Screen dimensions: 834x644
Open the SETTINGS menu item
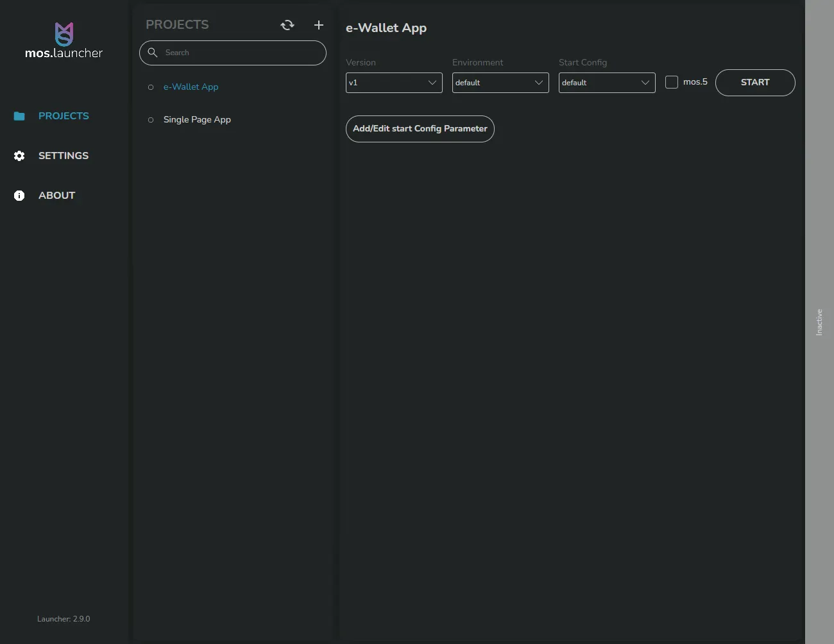point(64,156)
